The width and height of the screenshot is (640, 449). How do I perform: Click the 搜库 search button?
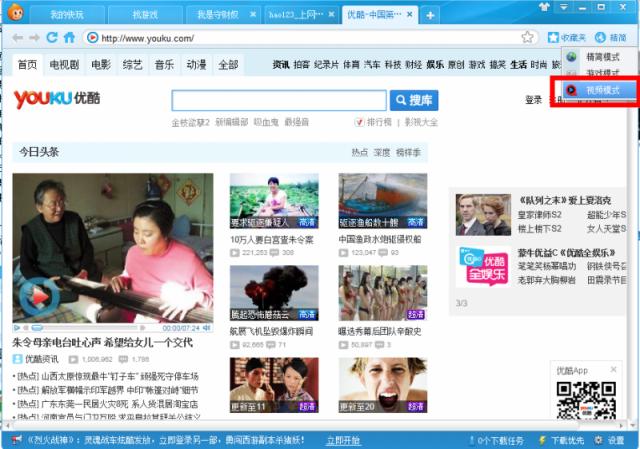point(414,100)
